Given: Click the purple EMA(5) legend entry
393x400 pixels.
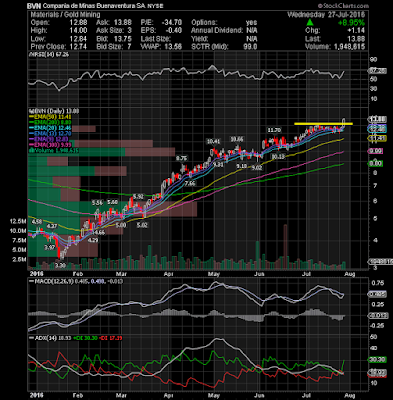Looking at the screenshot, I should [49, 139].
